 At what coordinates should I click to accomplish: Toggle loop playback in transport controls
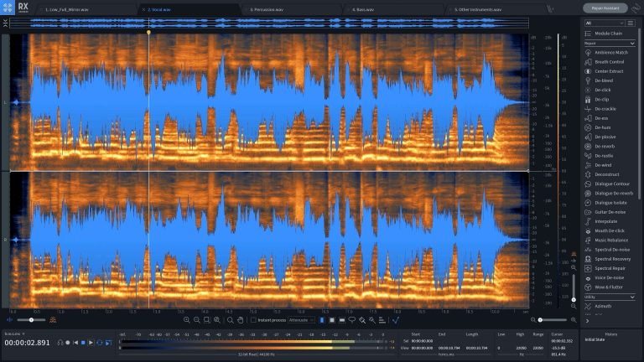click(99, 342)
